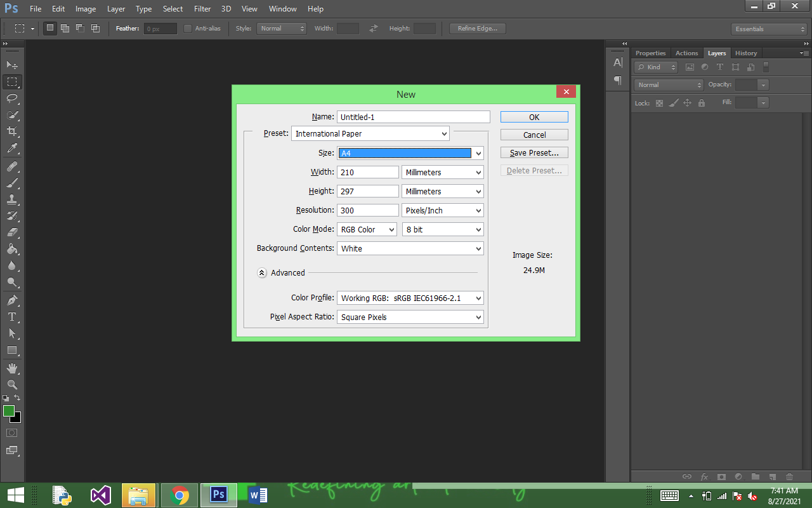Toggle type layer filter in Layers panel

(720, 67)
